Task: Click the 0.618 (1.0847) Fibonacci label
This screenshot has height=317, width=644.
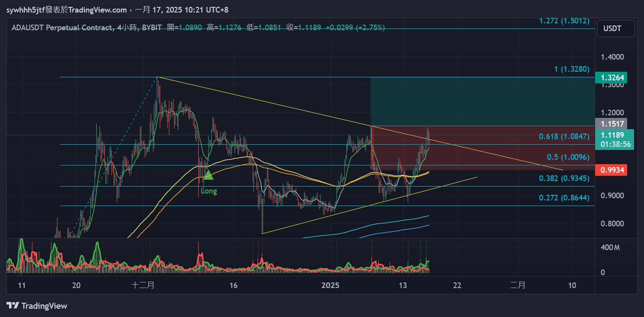Action: (565, 136)
